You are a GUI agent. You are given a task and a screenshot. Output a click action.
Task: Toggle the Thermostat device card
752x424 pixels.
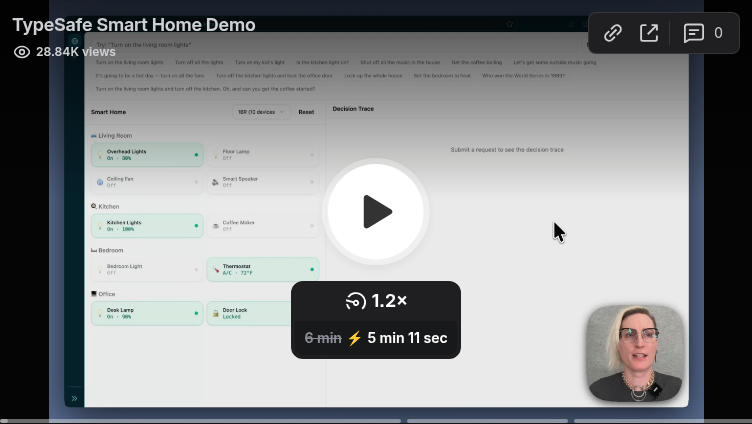click(x=263, y=269)
